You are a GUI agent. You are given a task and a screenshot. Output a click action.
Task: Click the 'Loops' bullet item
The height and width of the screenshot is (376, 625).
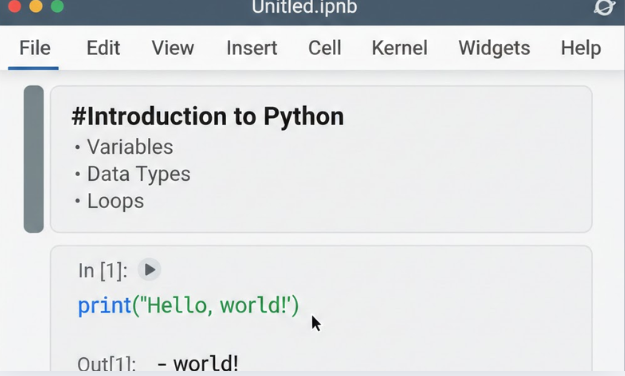coord(116,201)
